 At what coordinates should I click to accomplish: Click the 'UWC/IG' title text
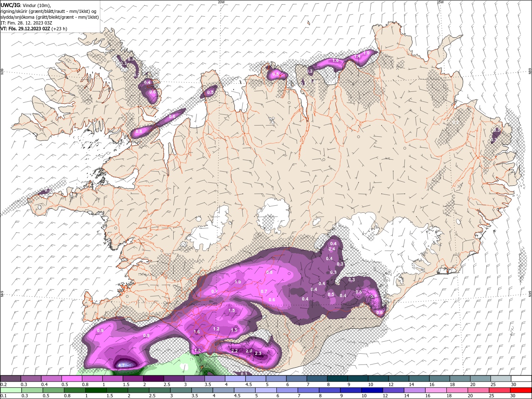10,5
